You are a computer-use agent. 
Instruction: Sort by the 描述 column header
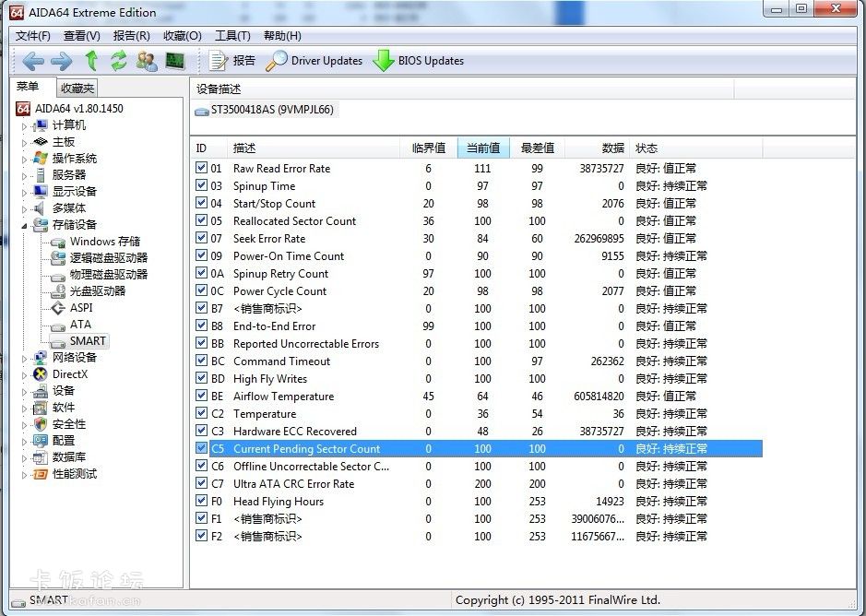[x=314, y=148]
